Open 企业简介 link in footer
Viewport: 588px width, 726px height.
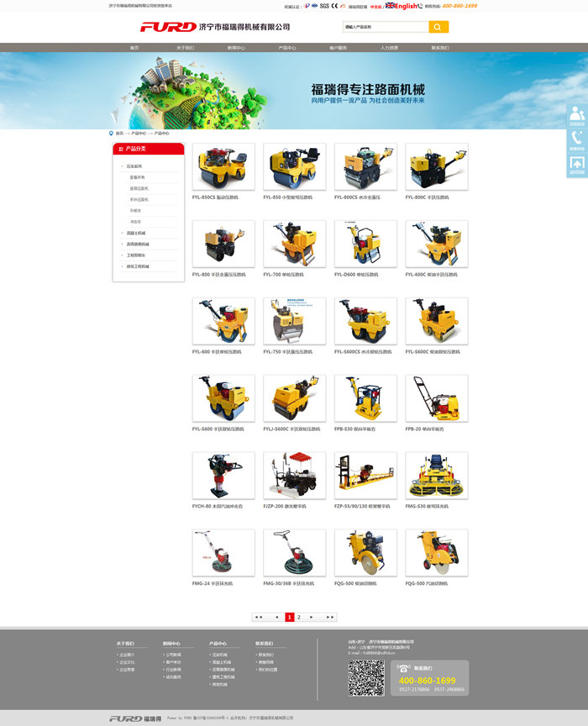(x=126, y=655)
